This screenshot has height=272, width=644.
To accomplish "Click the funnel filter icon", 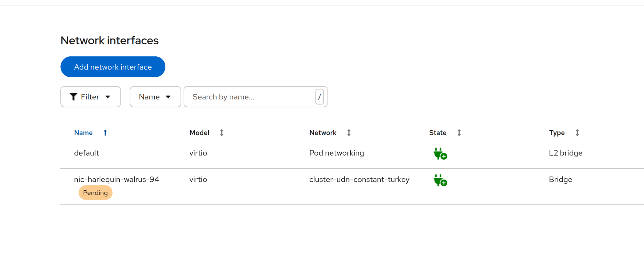I will [x=74, y=97].
